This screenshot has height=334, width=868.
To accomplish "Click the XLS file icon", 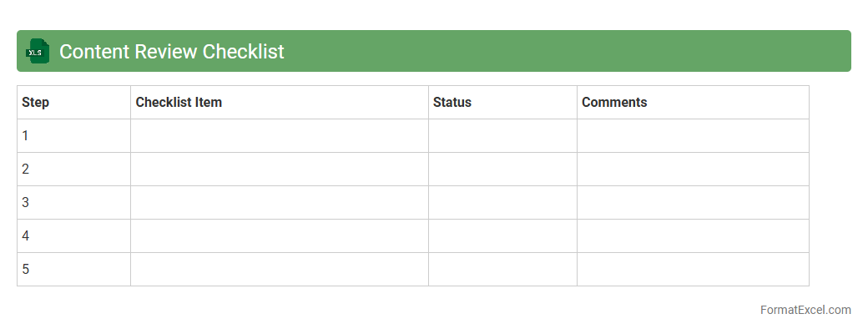I will click(x=38, y=51).
